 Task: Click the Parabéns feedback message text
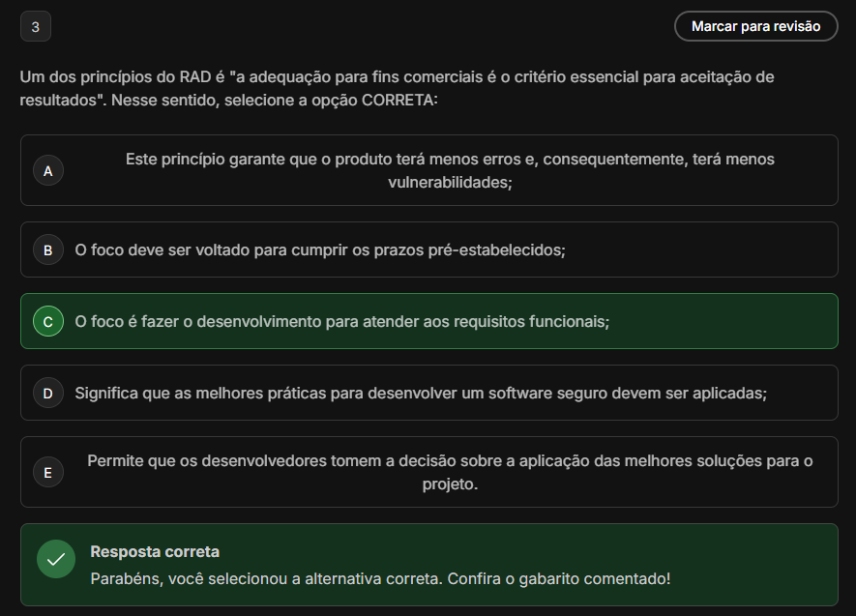[x=379, y=578]
